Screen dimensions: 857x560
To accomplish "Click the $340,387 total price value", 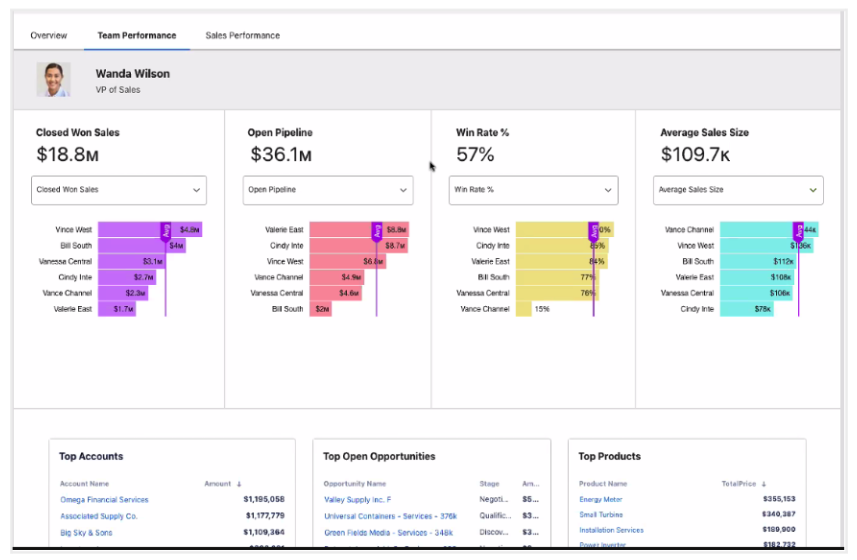I will 779,514.
